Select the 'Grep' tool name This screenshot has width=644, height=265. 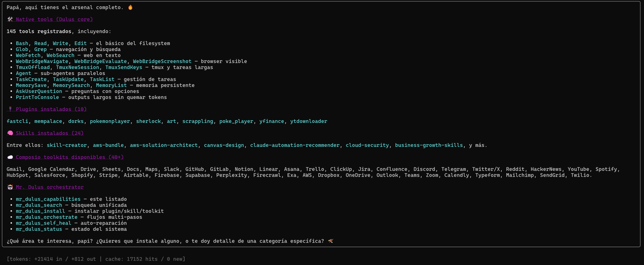(x=40, y=49)
